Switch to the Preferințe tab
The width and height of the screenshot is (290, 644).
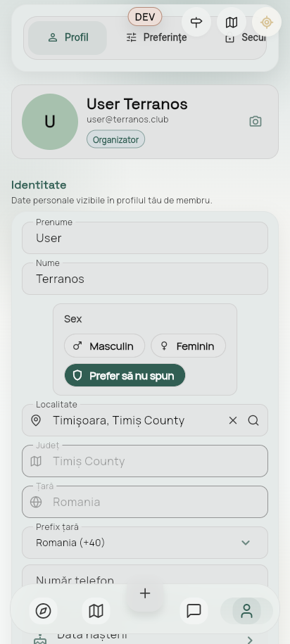click(x=156, y=38)
